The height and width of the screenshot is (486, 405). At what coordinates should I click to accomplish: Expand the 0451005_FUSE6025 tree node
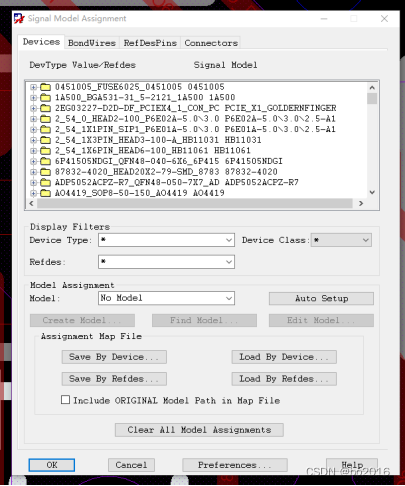point(33,87)
